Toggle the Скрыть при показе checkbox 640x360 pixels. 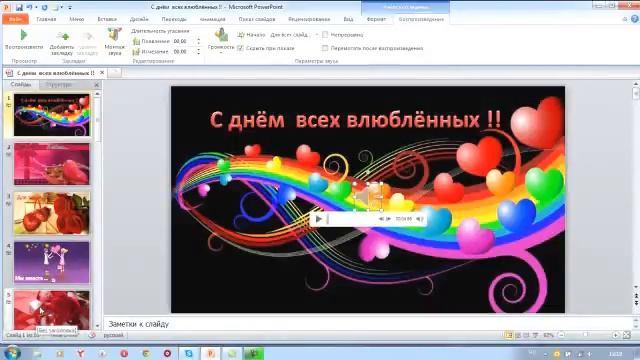pos(240,48)
